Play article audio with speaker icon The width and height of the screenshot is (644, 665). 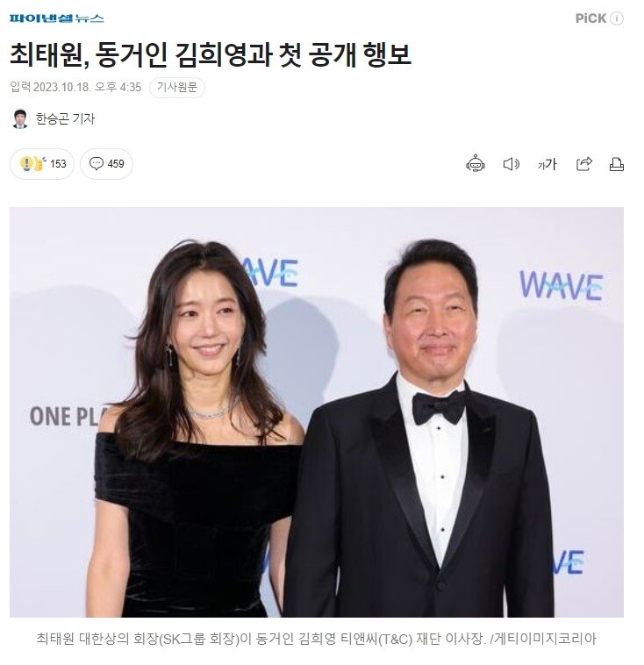(512, 164)
